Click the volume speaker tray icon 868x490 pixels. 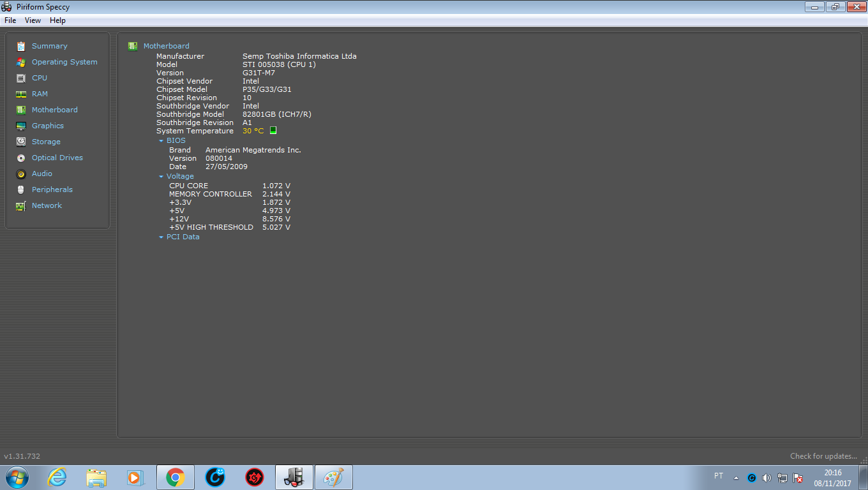click(767, 477)
